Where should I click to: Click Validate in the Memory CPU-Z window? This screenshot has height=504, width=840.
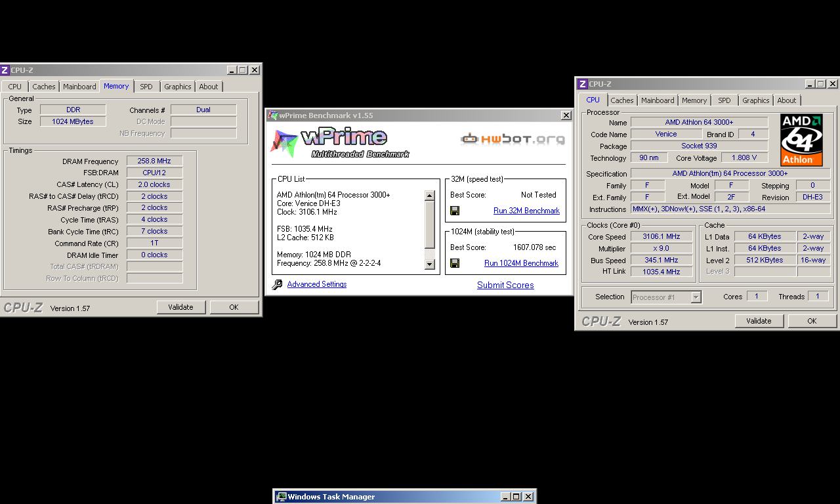click(x=180, y=307)
